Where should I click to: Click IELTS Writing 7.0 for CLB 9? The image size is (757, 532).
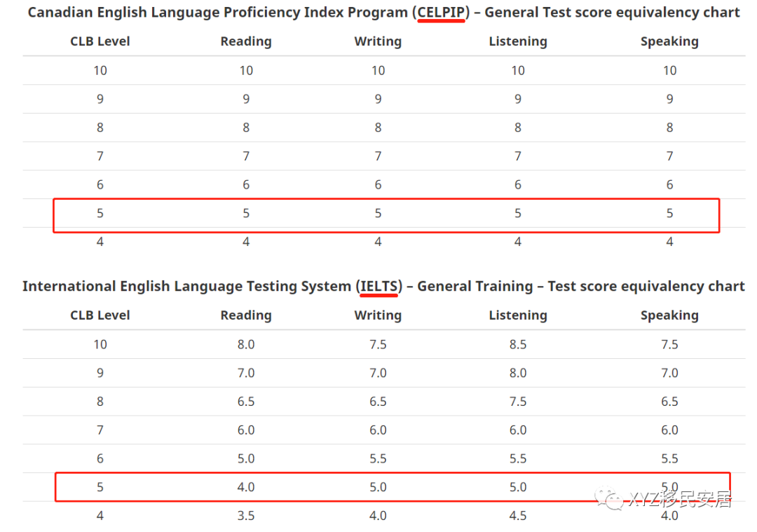(378, 373)
